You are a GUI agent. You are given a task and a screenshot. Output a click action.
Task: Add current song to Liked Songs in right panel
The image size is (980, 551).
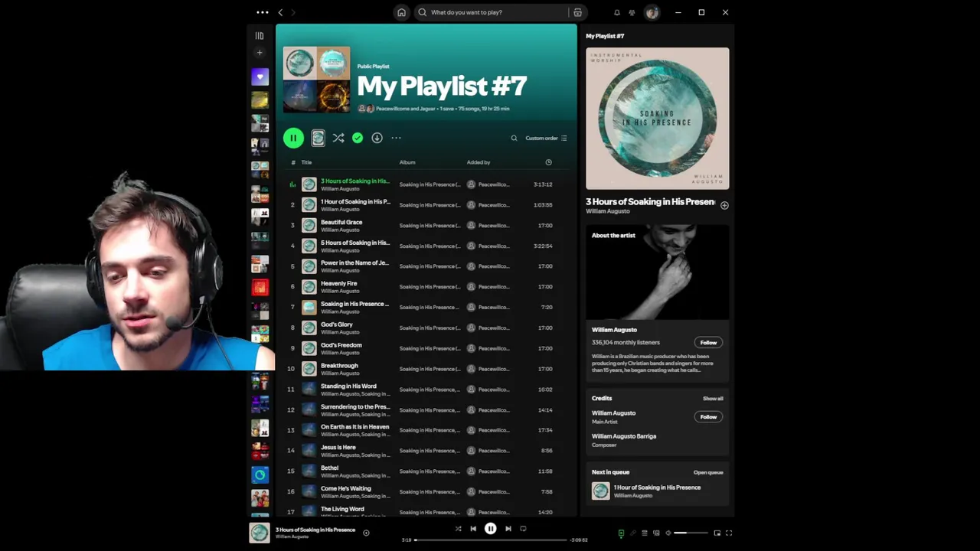click(x=724, y=205)
